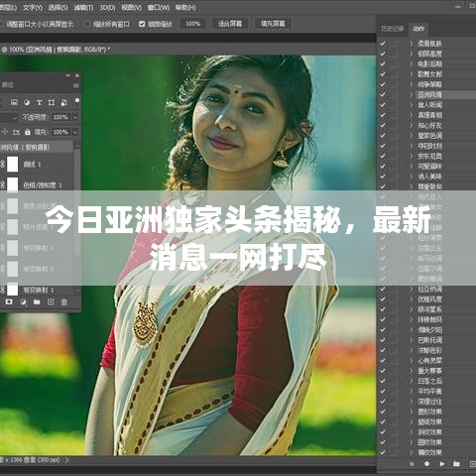Select the 平均平衡 action name
This screenshot has width=476, height=476.
pos(429,392)
